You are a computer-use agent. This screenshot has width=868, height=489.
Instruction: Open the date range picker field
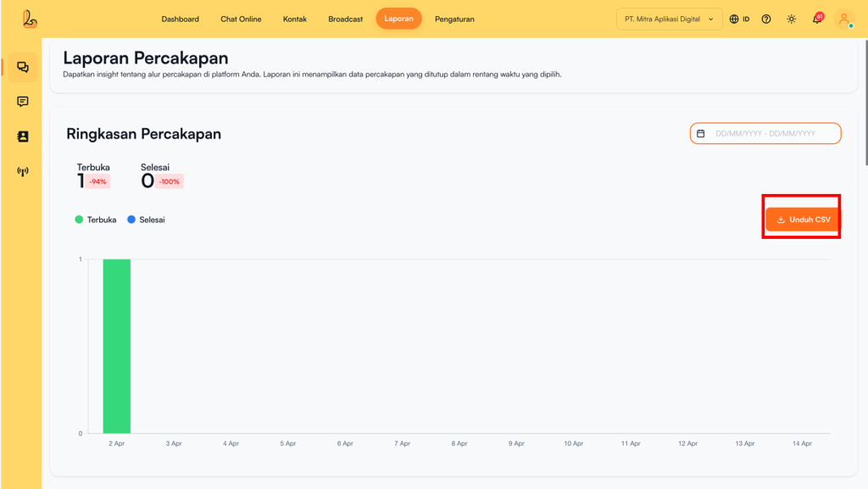(765, 134)
